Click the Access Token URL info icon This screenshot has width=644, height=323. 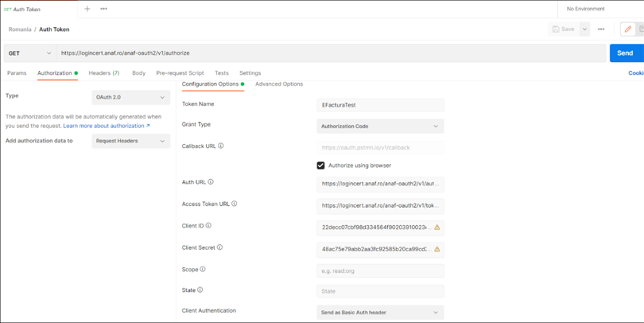point(235,204)
